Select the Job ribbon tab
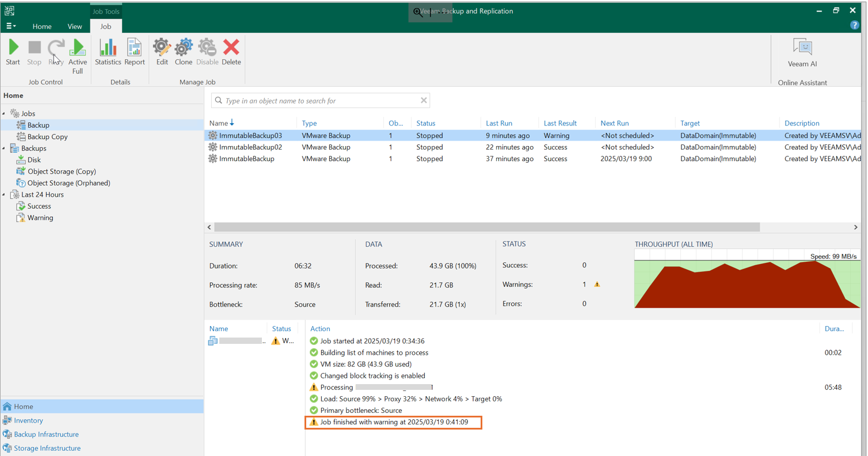868x456 pixels. coord(106,26)
